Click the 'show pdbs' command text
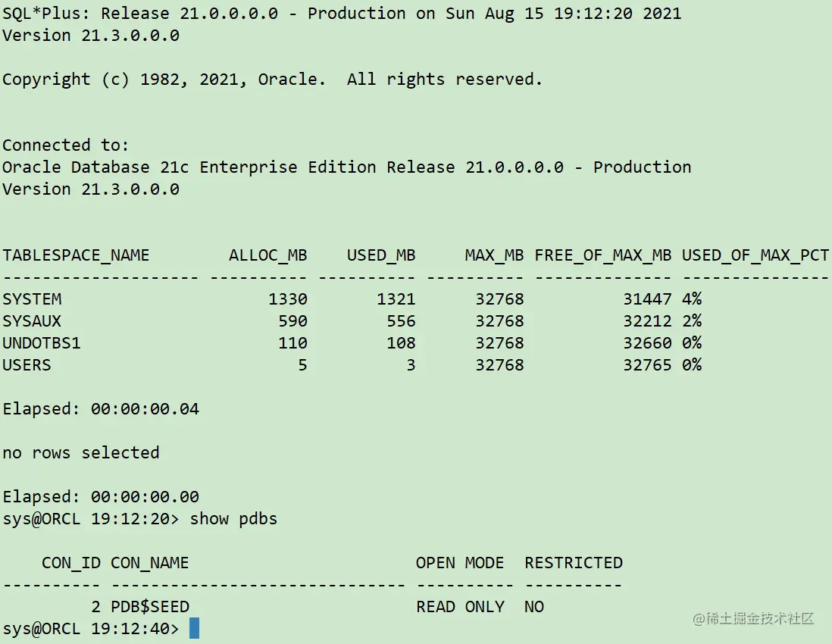 233,518
